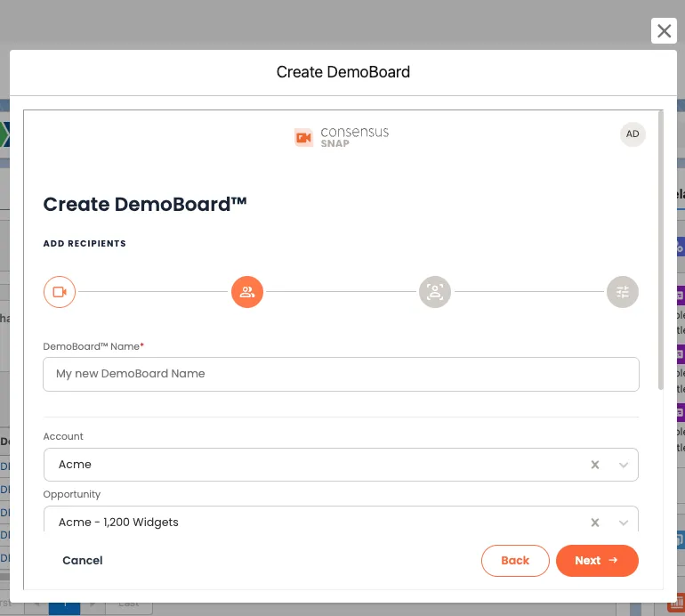Image resolution: width=685 pixels, height=616 pixels.
Task: Clear the Acme account selection
Action: click(594, 465)
